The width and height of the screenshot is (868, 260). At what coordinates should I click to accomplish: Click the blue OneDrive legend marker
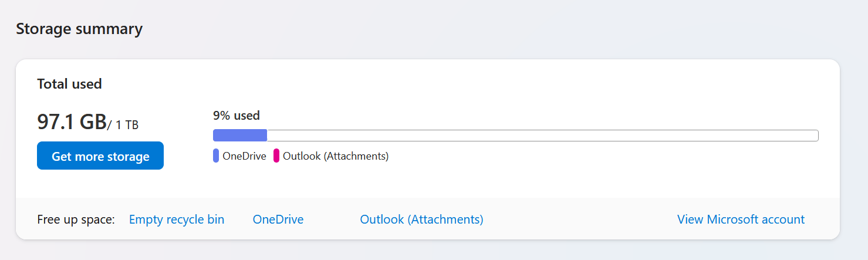pos(216,156)
